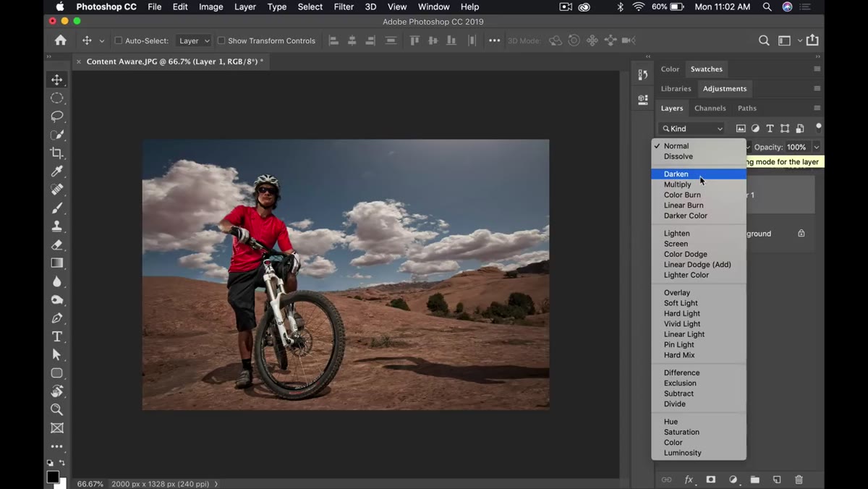This screenshot has width=868, height=489.
Task: Click the delete layer trash icon
Action: pyautogui.click(x=799, y=480)
